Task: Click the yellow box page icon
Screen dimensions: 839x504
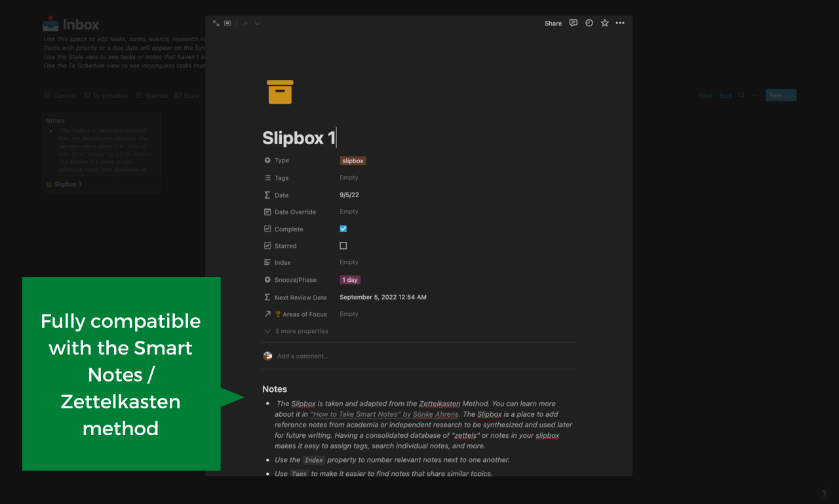Action: coord(280,92)
